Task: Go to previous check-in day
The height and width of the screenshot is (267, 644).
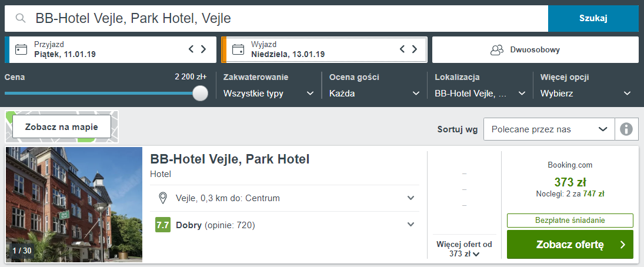Action: click(x=191, y=49)
